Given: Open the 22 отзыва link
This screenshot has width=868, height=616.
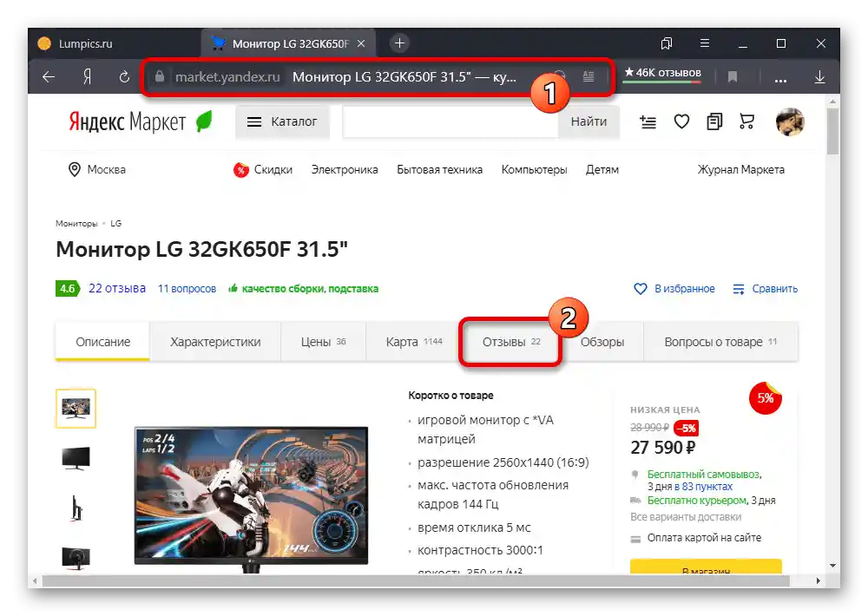Looking at the screenshot, I should click(x=117, y=288).
